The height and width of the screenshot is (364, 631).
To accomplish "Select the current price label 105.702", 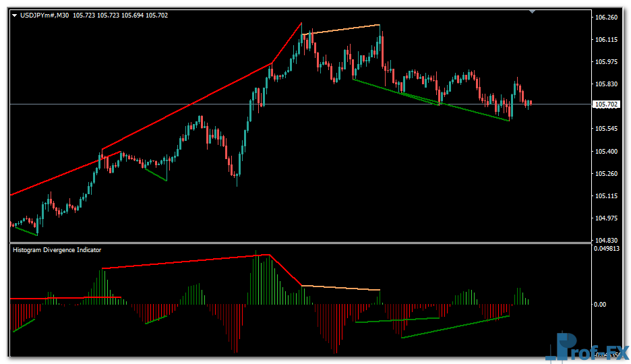I will [605, 104].
